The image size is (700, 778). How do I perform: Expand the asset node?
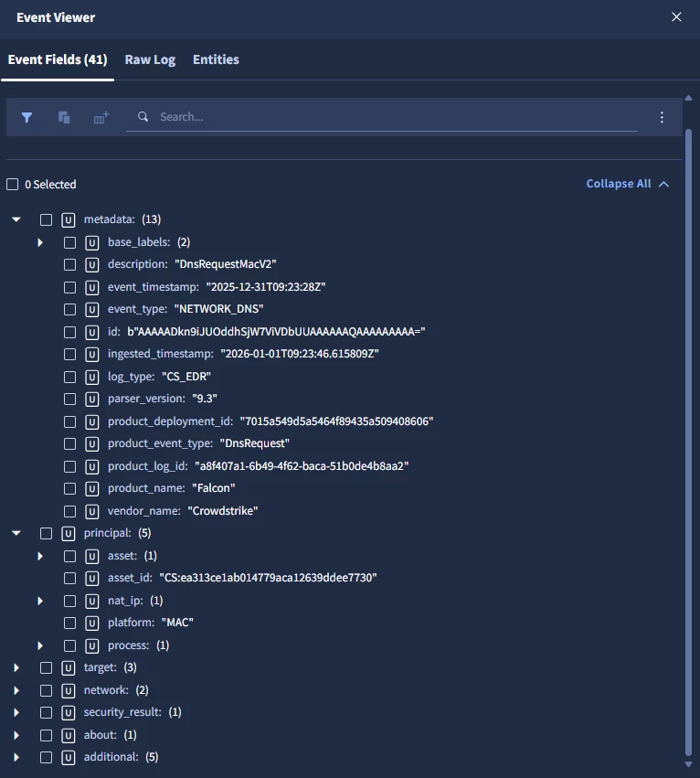(40, 556)
